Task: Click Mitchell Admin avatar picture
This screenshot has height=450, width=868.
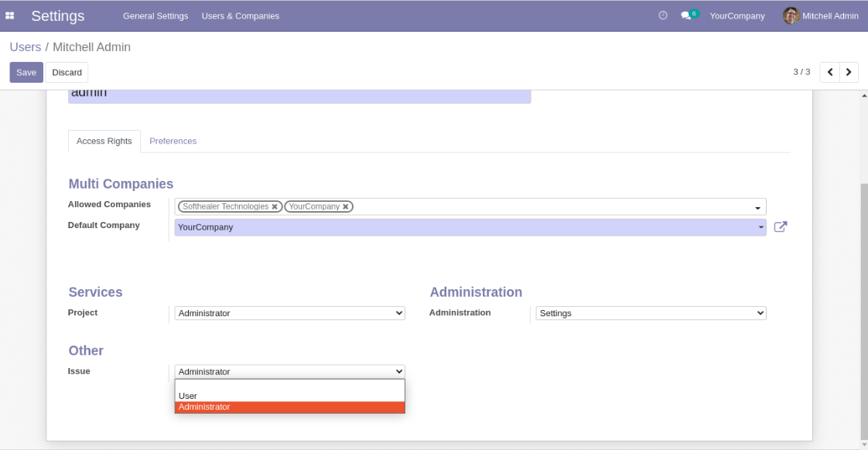Action: click(791, 15)
